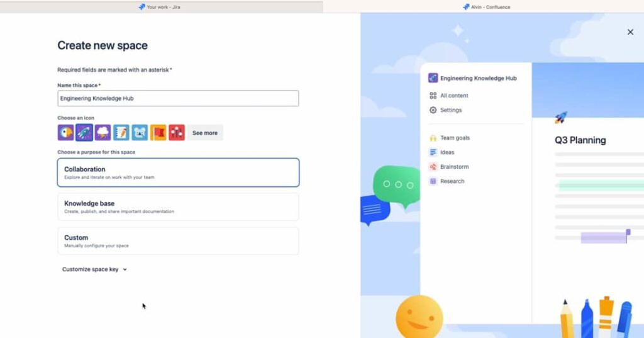The height and width of the screenshot is (338, 644).
Task: Click the Create new space heading
Action: point(103,45)
